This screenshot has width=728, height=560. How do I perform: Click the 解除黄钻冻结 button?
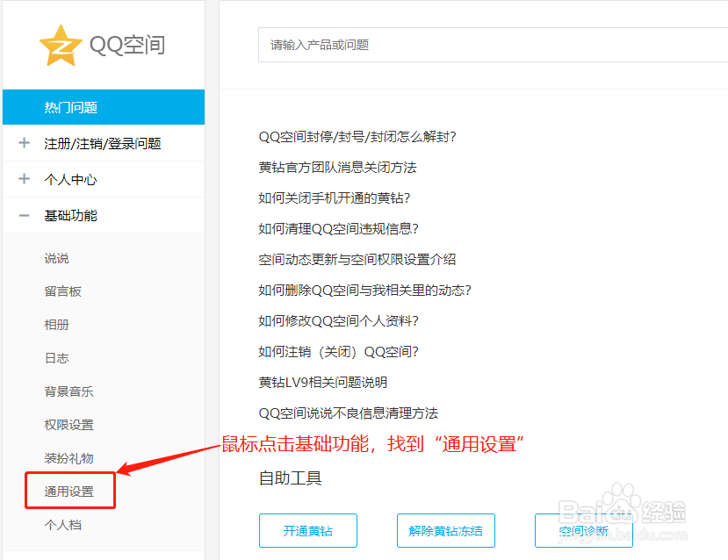click(446, 531)
